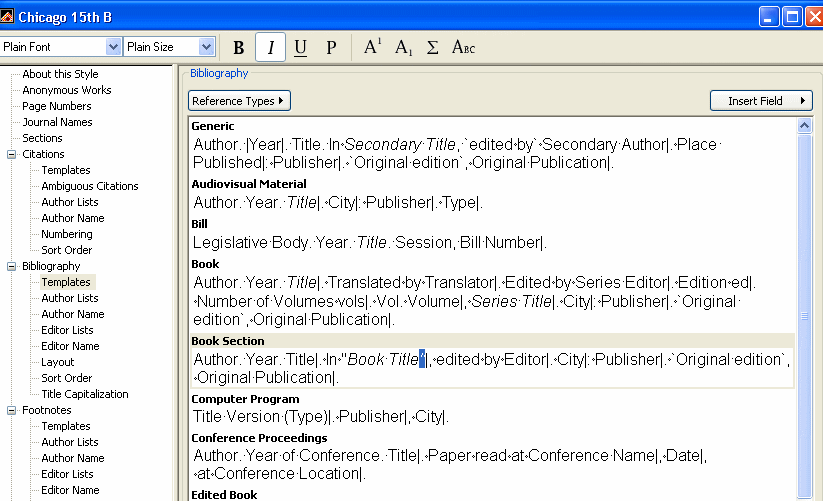Minimize the Chicago 15th B window

click(x=768, y=17)
